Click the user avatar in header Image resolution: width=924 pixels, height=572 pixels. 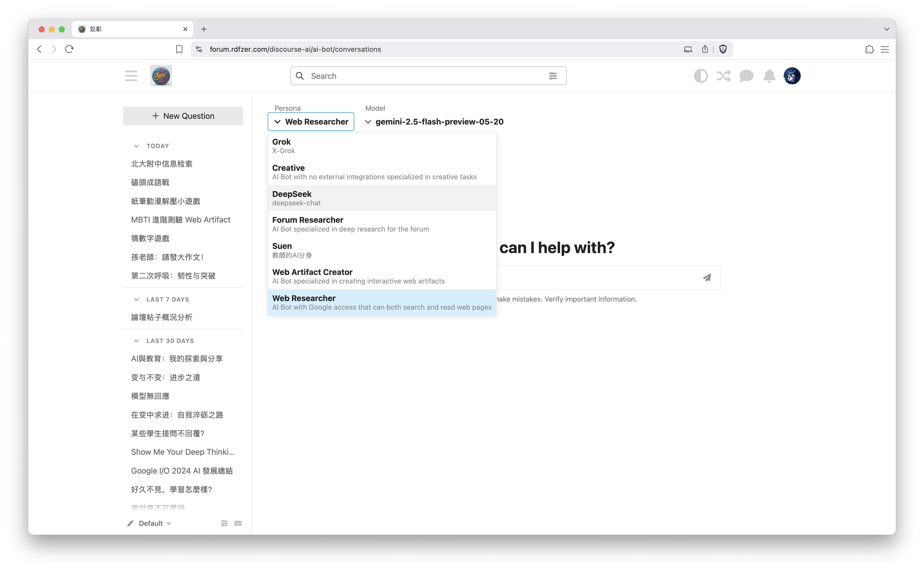point(792,76)
